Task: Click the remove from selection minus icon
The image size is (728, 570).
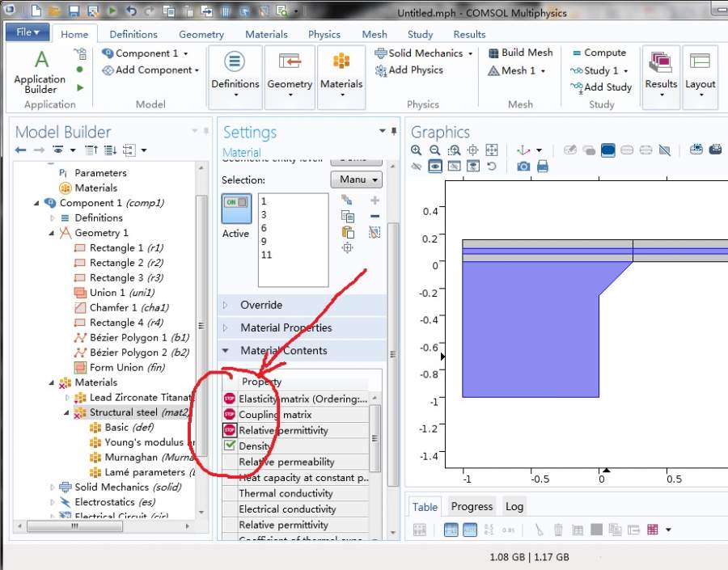Action: pos(375,216)
